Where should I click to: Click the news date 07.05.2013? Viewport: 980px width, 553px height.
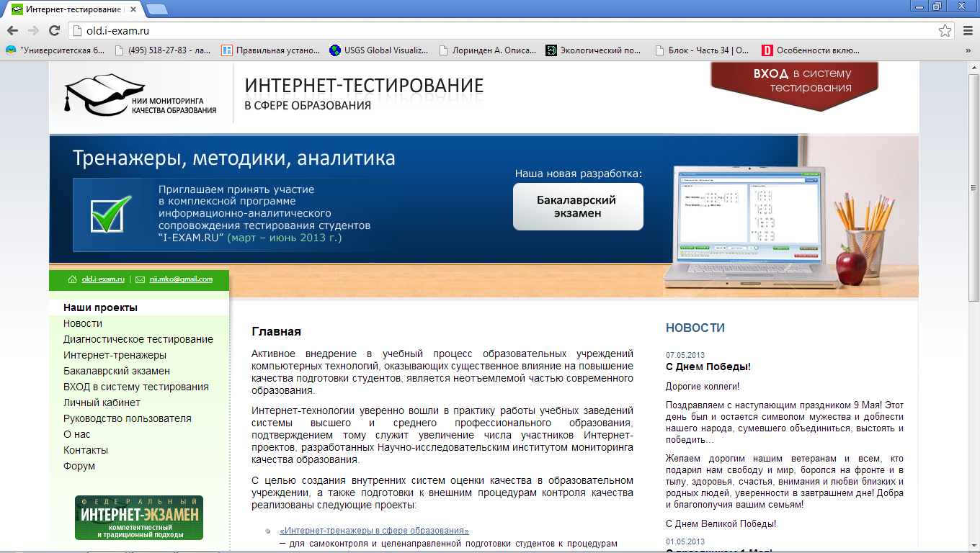685,355
